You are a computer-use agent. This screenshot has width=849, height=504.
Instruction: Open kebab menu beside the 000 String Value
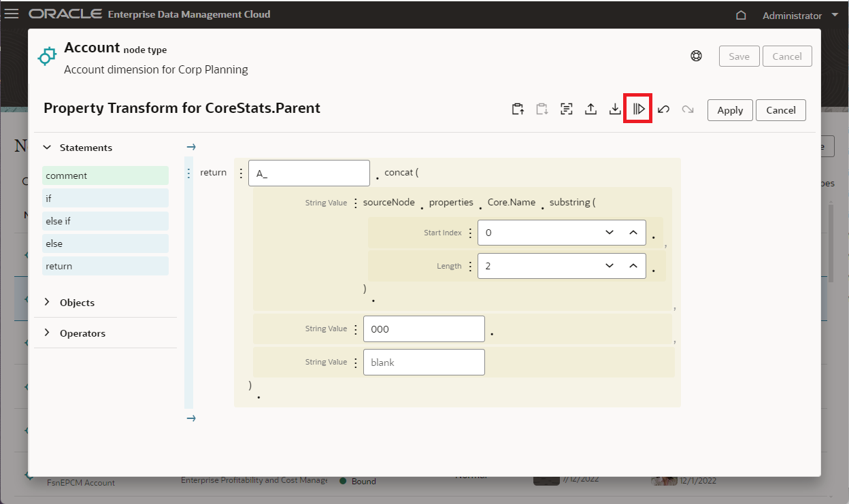point(355,329)
